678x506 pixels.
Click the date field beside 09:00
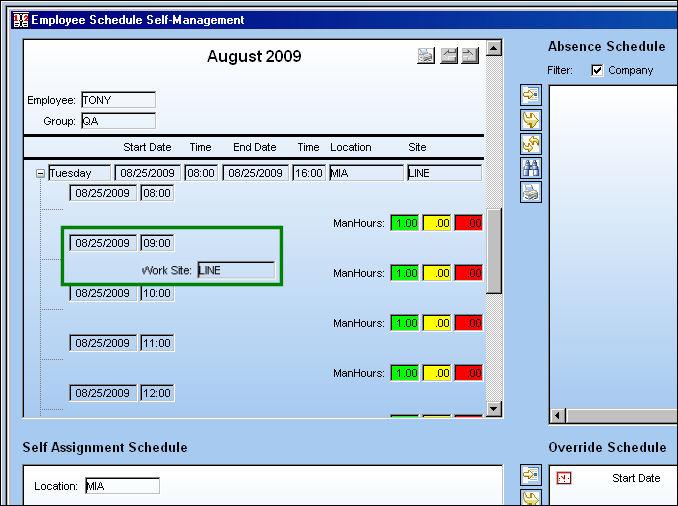tap(103, 243)
